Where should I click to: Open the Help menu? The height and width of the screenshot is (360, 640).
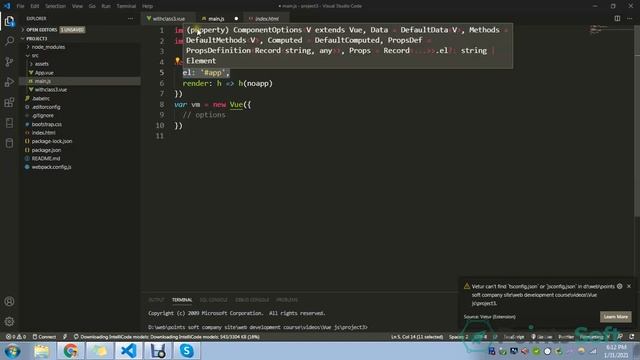(x=147, y=6)
